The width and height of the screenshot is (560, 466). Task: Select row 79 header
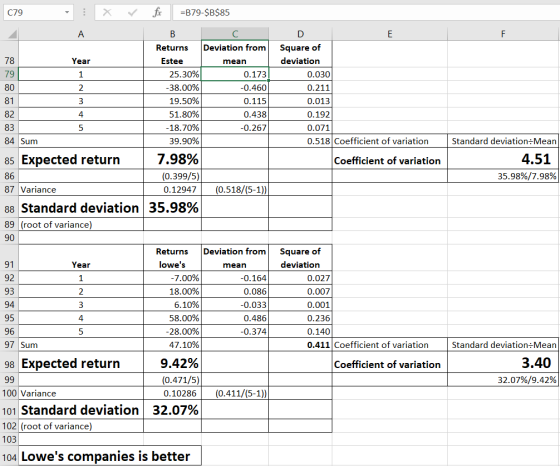click(9, 74)
